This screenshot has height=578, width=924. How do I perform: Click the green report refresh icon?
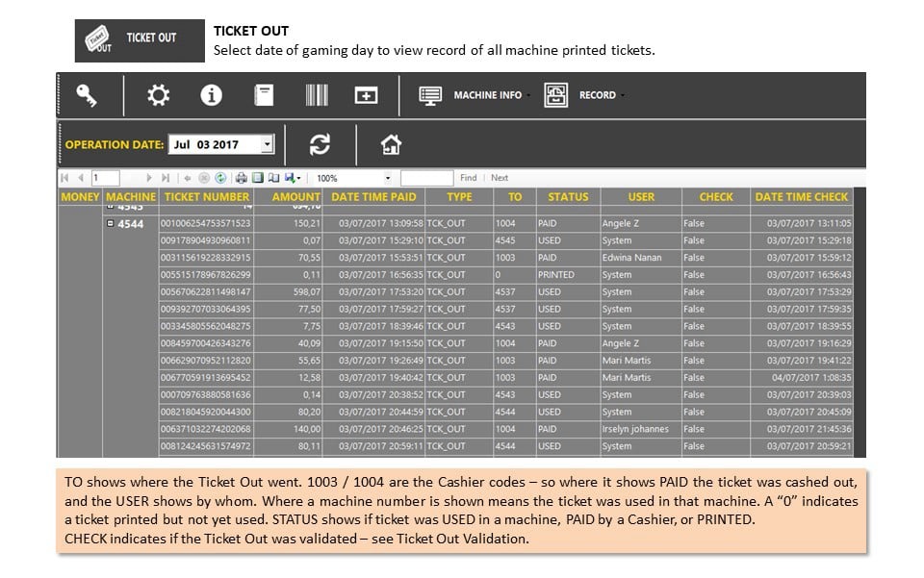click(220, 178)
